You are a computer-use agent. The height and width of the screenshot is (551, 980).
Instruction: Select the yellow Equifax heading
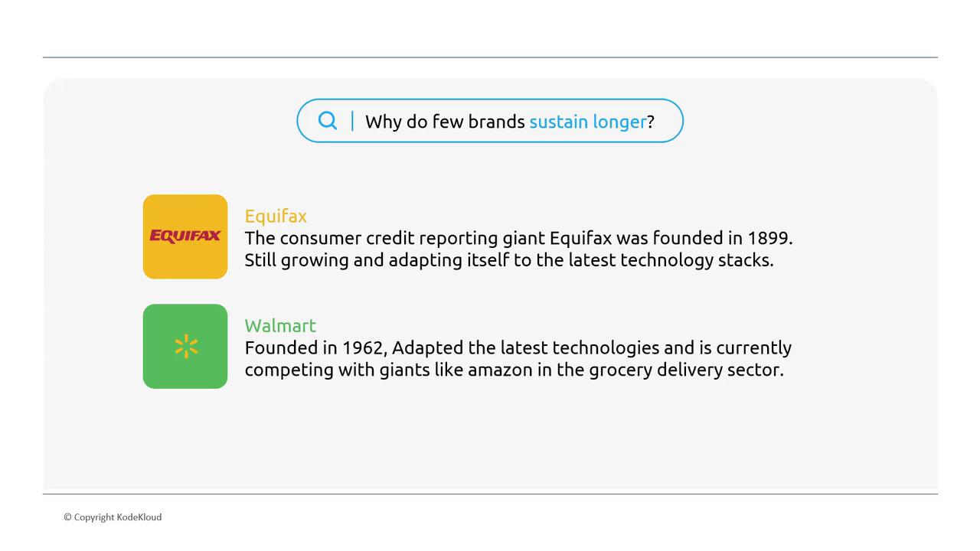[276, 216]
